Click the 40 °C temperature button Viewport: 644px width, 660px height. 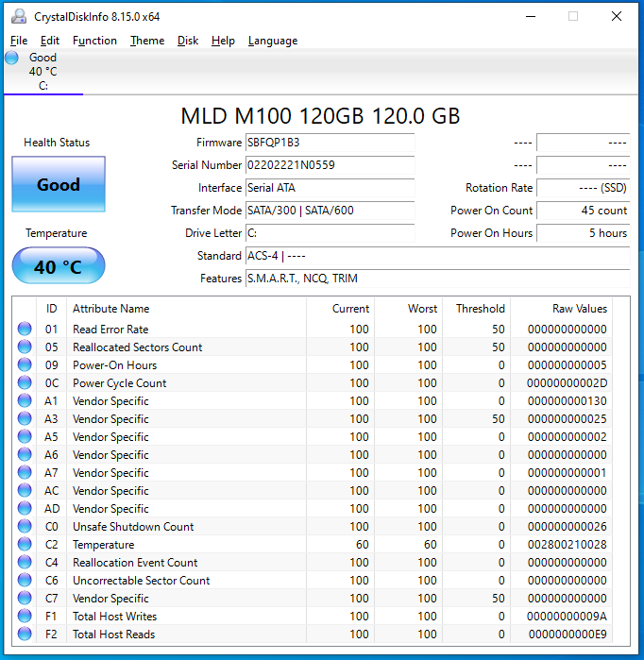tap(59, 266)
